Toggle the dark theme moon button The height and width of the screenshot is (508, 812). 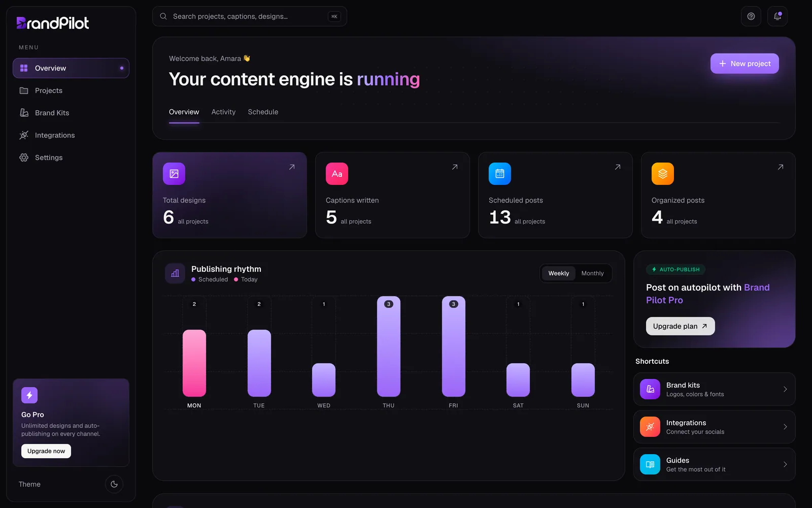tap(114, 484)
